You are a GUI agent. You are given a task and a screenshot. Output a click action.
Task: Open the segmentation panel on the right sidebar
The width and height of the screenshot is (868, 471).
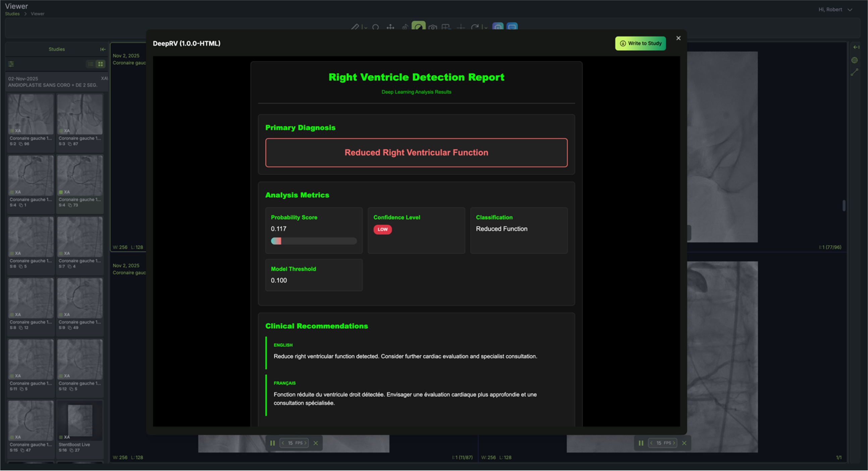pos(855,60)
